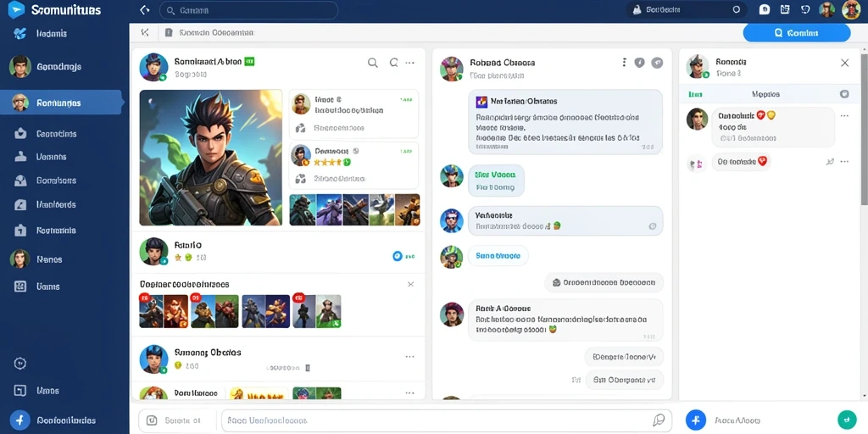Click the blue search button at top right
The image size is (868, 434).
coord(796,33)
